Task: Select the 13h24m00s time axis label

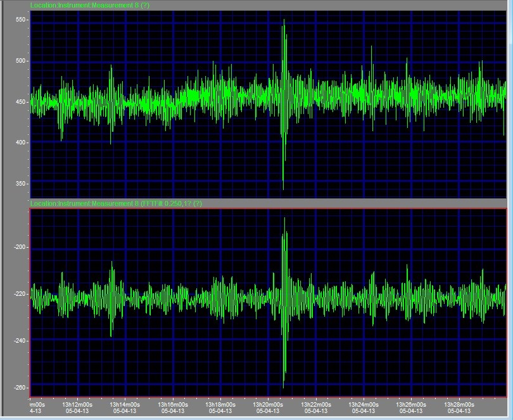Action: tap(363, 404)
